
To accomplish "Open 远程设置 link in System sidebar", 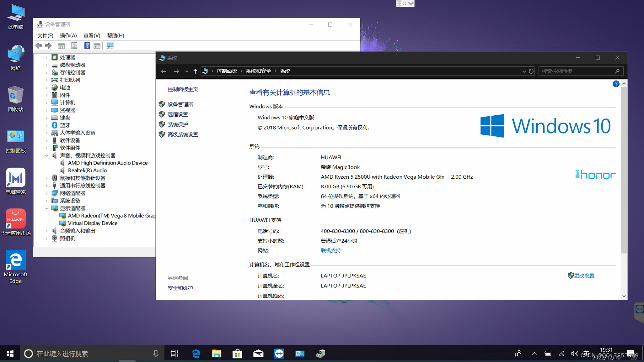I will click(178, 115).
